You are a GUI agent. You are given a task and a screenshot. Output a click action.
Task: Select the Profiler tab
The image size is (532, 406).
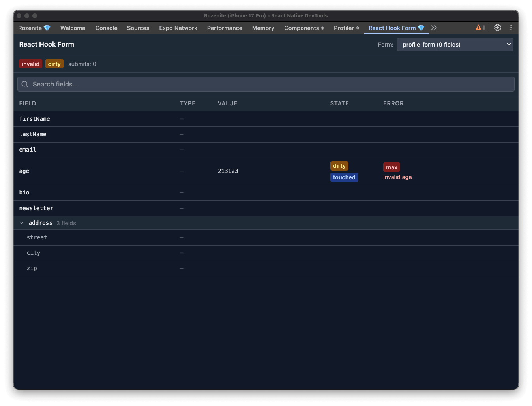click(346, 28)
